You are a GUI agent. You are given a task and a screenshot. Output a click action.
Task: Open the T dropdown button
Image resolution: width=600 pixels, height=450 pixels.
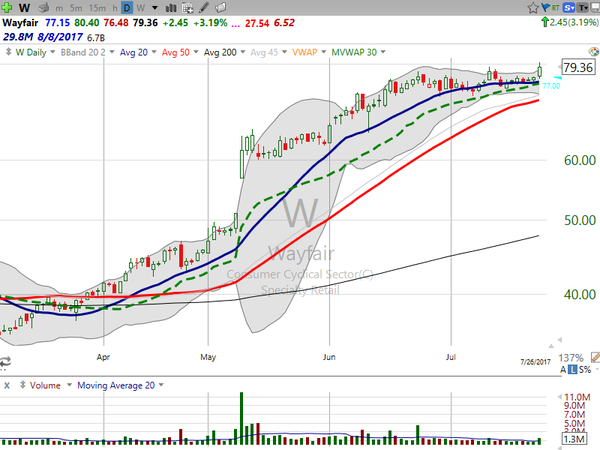tap(583, 7)
